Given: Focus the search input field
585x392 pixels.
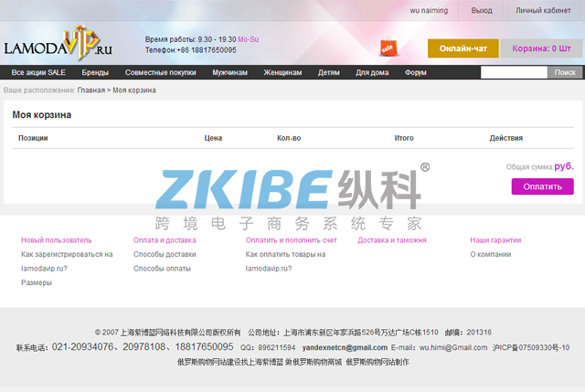Looking at the screenshot, I should 514,72.
